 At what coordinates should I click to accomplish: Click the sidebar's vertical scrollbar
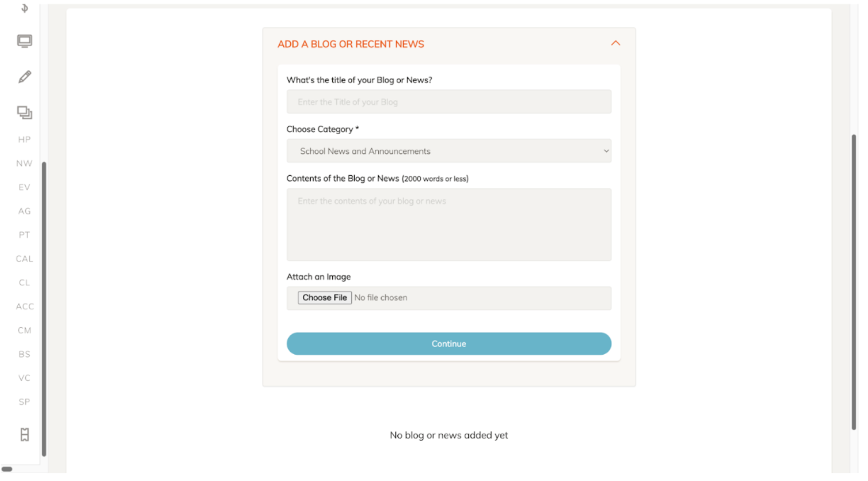[x=44, y=309]
